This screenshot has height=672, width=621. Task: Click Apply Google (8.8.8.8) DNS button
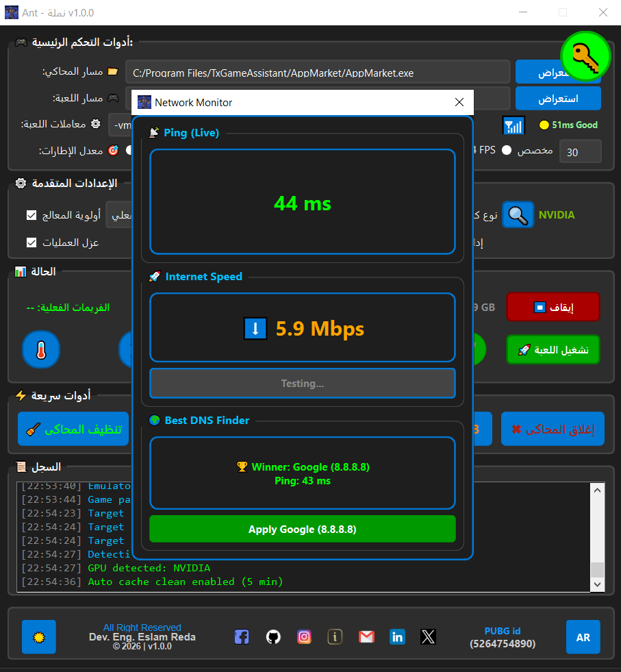click(302, 529)
